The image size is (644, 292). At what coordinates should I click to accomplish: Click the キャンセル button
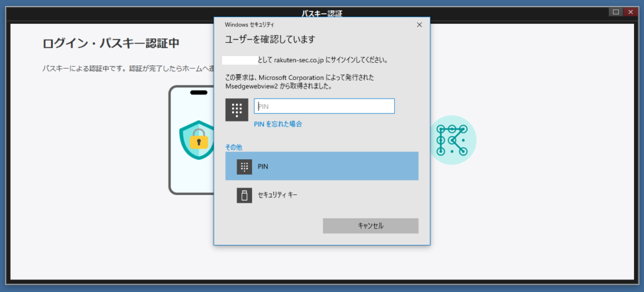pyautogui.click(x=370, y=226)
